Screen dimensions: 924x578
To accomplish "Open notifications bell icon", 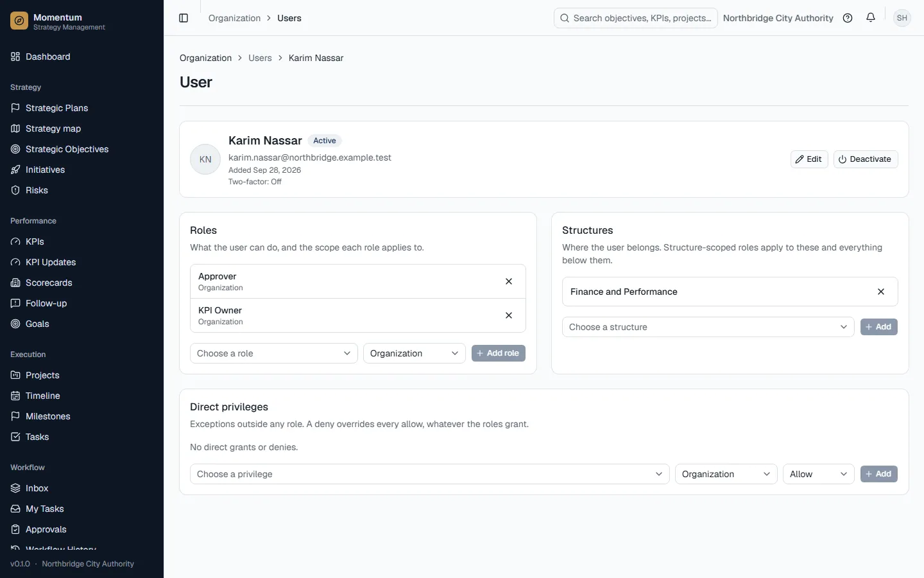I will 871,18.
